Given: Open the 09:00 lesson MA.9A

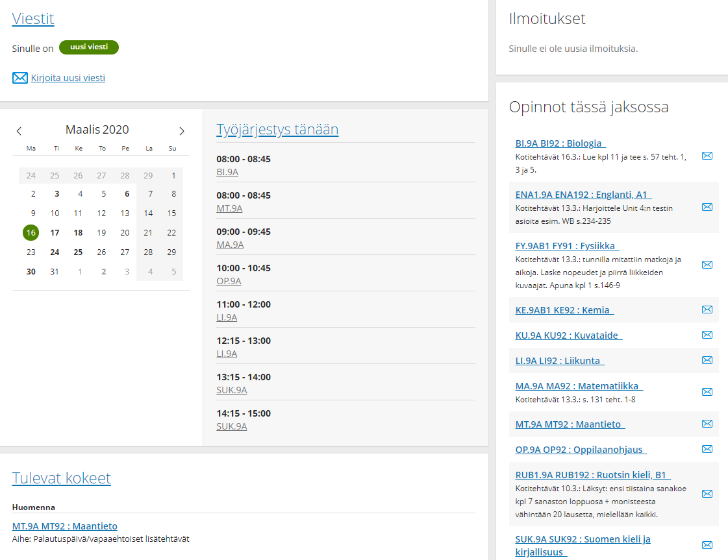Looking at the screenshot, I should [x=230, y=245].
